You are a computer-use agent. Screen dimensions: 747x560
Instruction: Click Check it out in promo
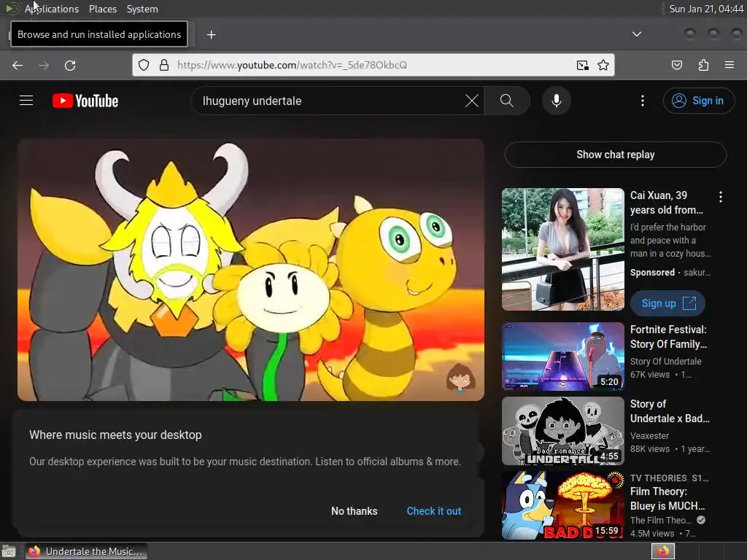(x=433, y=511)
